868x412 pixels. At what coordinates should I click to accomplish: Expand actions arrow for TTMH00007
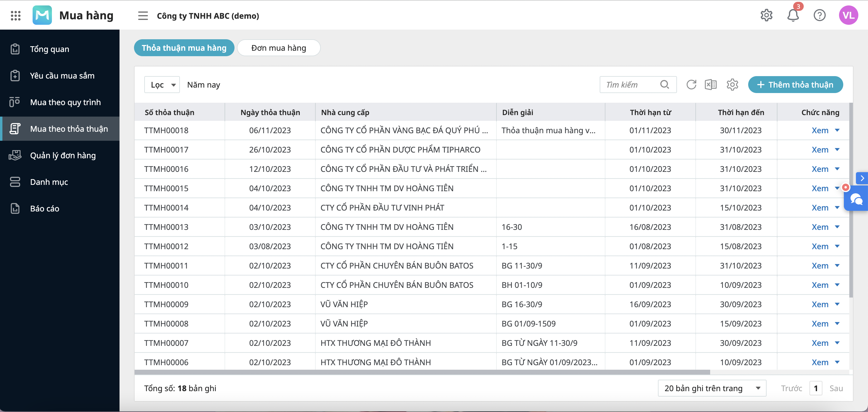pos(837,343)
